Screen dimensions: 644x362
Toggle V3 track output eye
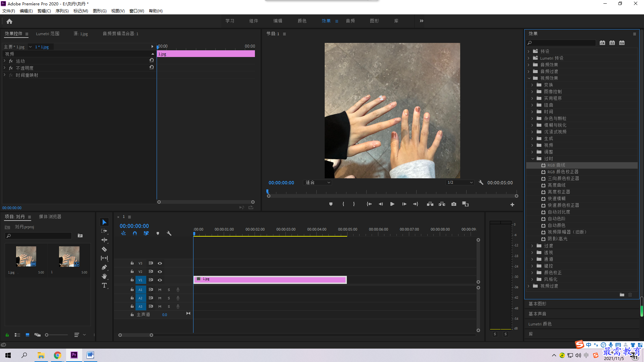[x=160, y=263]
